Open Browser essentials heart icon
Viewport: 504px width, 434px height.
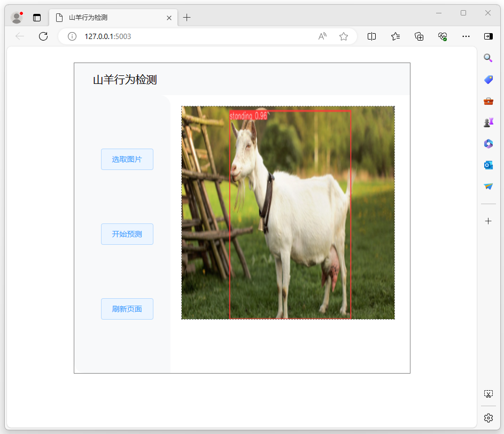(443, 36)
